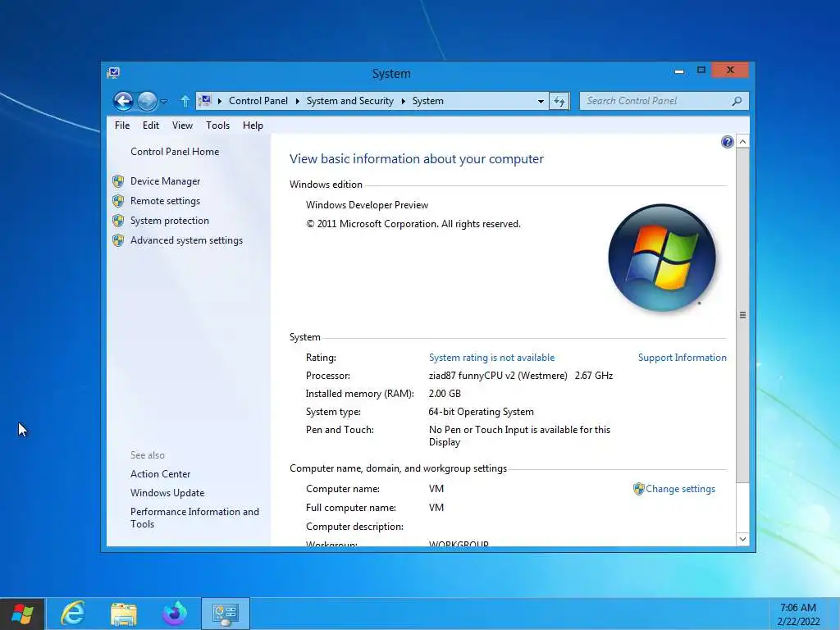Go up one level with Up arrow
The width and height of the screenshot is (840, 630).
point(185,101)
